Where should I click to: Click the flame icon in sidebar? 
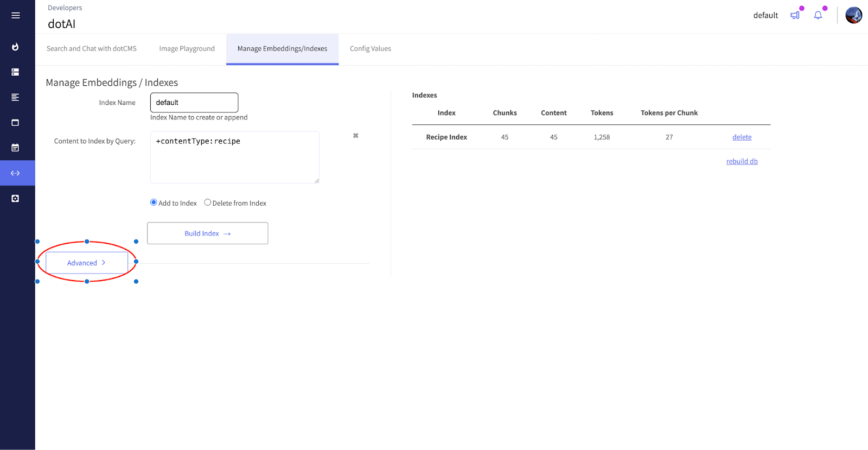coord(16,47)
